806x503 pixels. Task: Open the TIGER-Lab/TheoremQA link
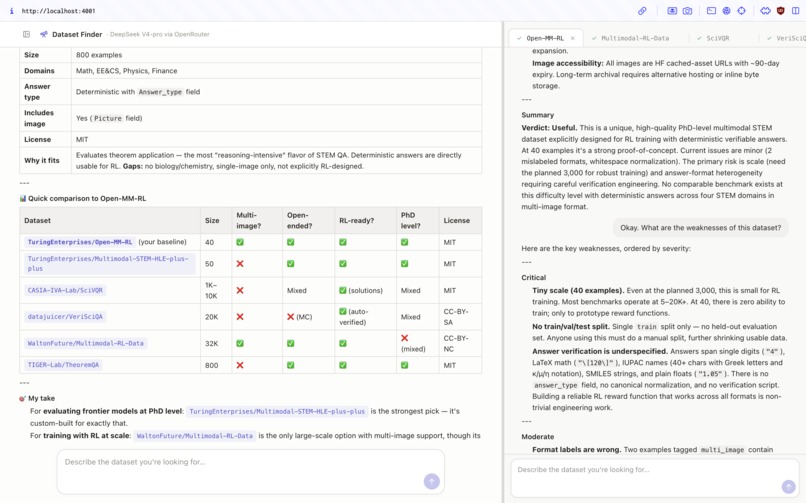(63, 365)
